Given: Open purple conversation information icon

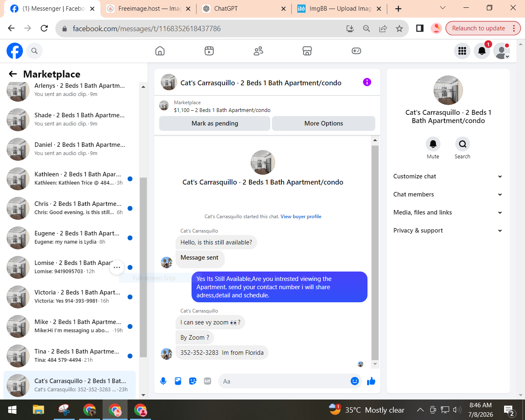Looking at the screenshot, I should tap(367, 82).
